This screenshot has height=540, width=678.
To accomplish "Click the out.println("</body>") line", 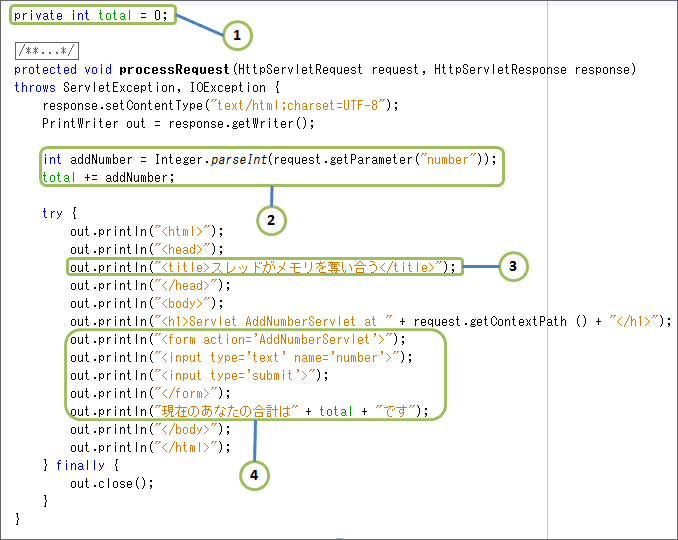I will 150,430.
